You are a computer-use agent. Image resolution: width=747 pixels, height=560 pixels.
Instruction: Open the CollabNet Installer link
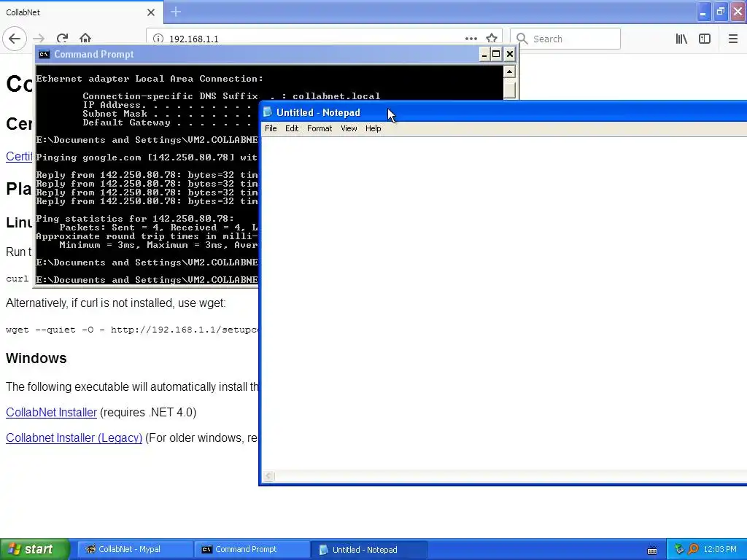click(52, 413)
